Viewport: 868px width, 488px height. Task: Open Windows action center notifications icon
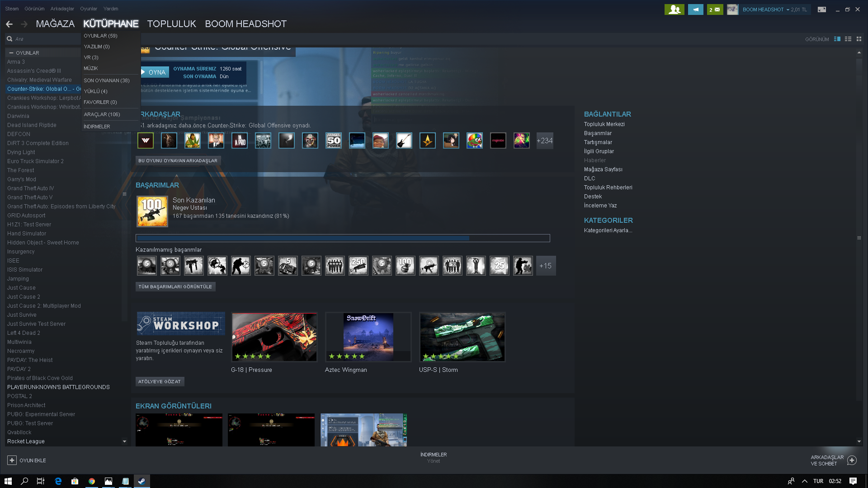pos(853,481)
